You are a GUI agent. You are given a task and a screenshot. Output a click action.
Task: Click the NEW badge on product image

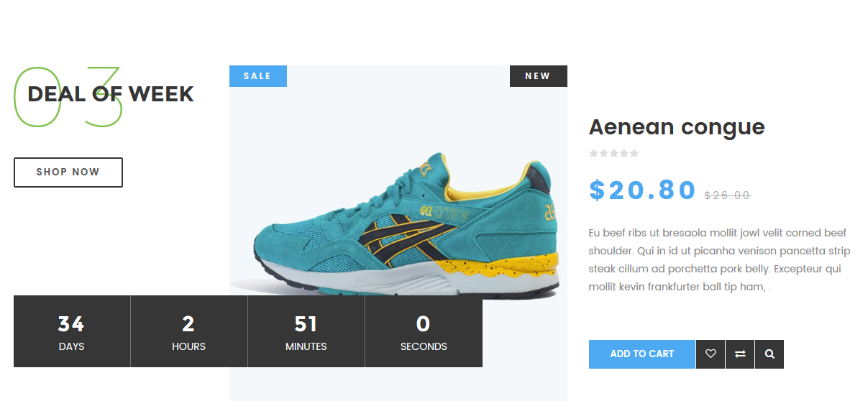539,76
